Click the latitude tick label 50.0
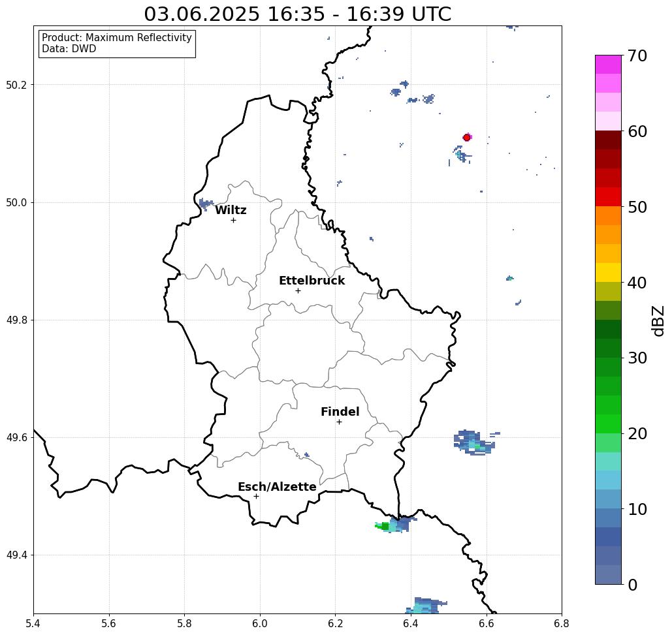672x635 pixels. point(16,202)
